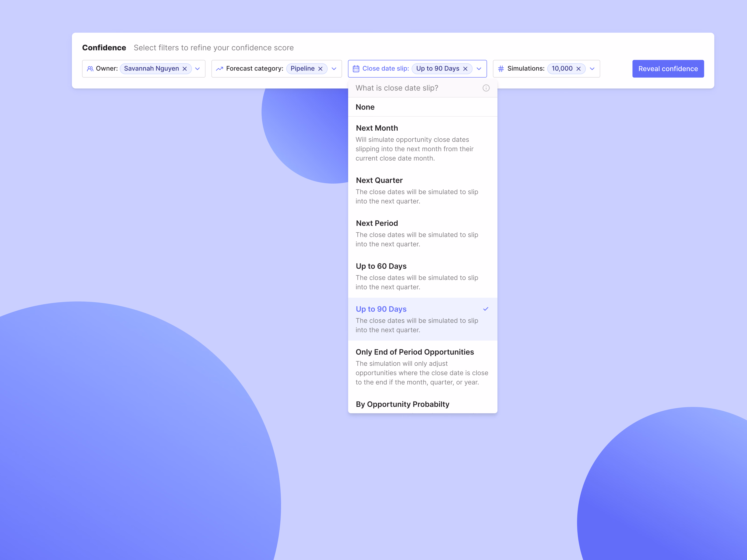Clear the Up to 90 Days chip

click(465, 69)
